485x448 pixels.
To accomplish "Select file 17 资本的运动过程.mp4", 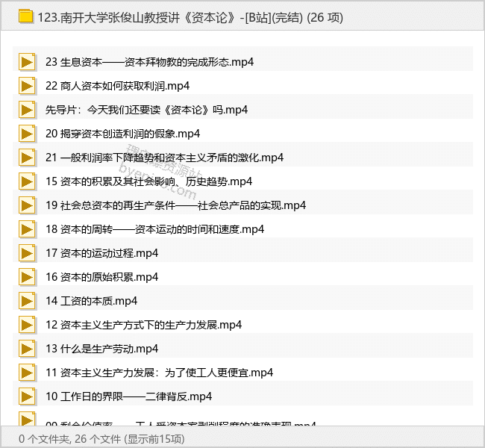I will (x=101, y=253).
